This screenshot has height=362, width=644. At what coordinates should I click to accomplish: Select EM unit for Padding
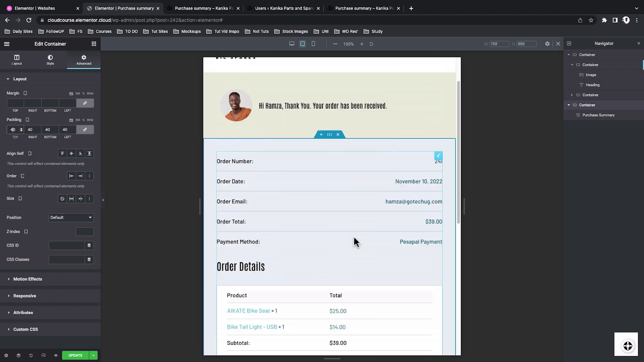[x=78, y=120]
